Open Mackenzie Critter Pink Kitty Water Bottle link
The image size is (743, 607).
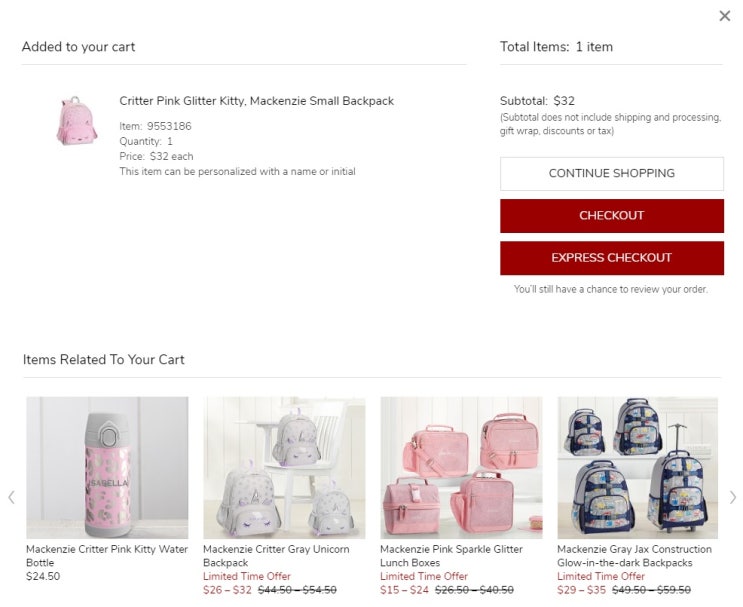(106, 556)
